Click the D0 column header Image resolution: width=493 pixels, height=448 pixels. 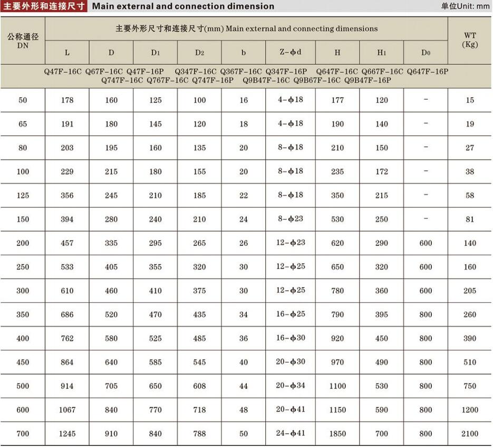click(x=425, y=52)
